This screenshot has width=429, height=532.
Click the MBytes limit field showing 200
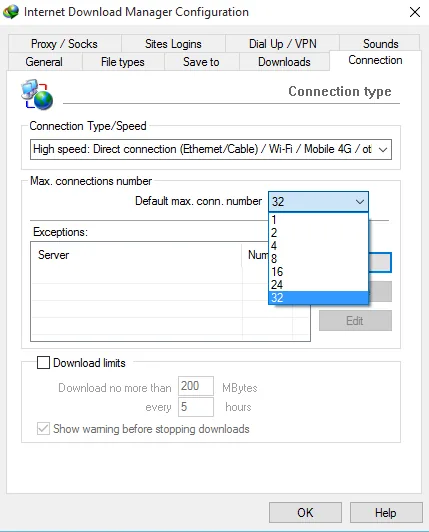coord(196,386)
